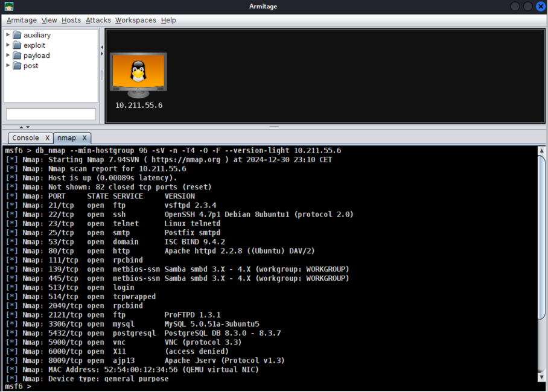This screenshot has height=392, width=548.
Task: Open the Hosts menu
Action: click(x=71, y=21)
